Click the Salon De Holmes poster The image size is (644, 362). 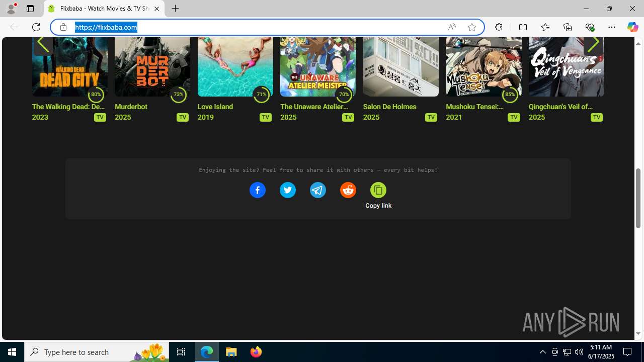tap(400, 66)
